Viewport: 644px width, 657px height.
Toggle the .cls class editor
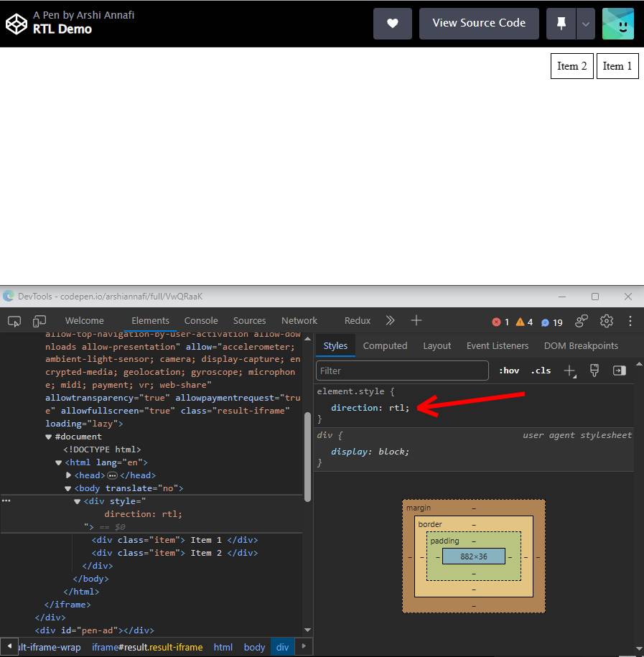[541, 371]
